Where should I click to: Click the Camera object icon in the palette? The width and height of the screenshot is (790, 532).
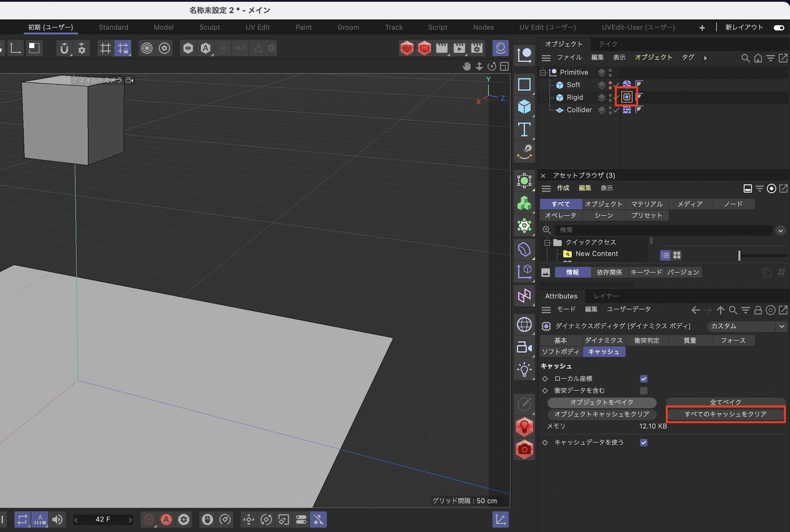point(524,347)
